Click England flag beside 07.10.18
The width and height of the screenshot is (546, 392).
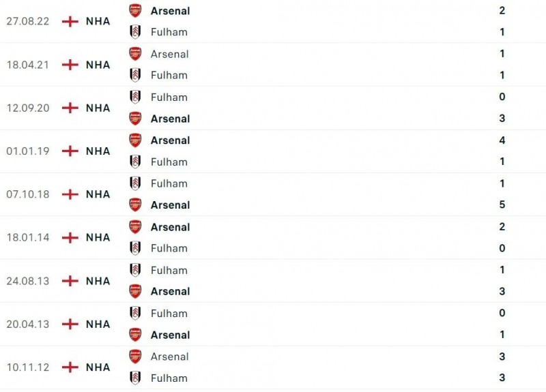[70, 194]
